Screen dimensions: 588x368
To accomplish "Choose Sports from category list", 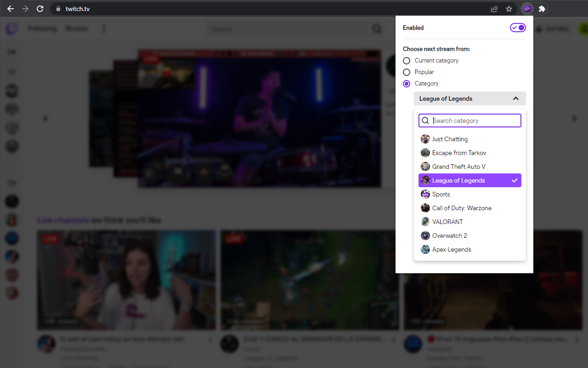I will [x=470, y=194].
